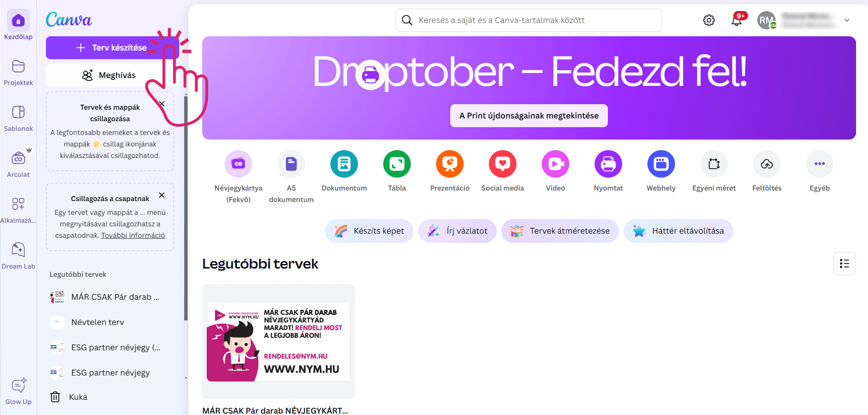Viewport: 868px width, 415px height.
Task: Open Glow Up in sidebar
Action: click(18, 392)
